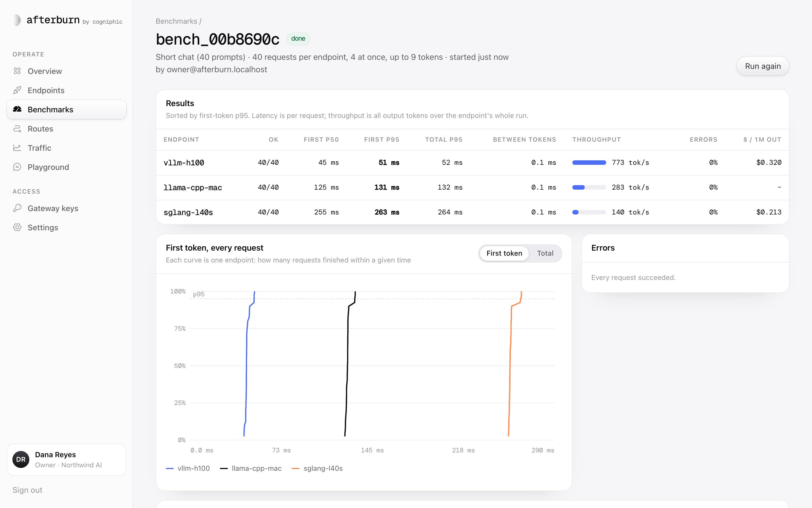This screenshot has width=812, height=508.
Task: Click the DR user avatar
Action: coord(21,459)
